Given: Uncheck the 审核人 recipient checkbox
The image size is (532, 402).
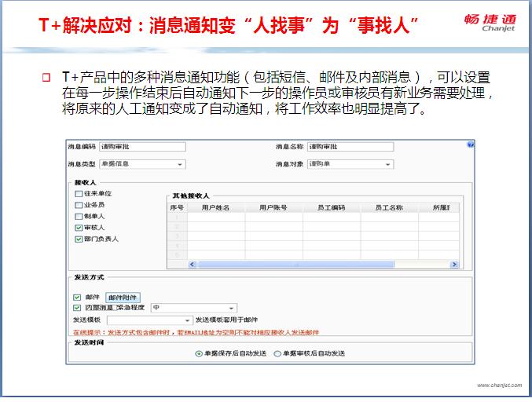Looking at the screenshot, I should pyautogui.click(x=79, y=228).
